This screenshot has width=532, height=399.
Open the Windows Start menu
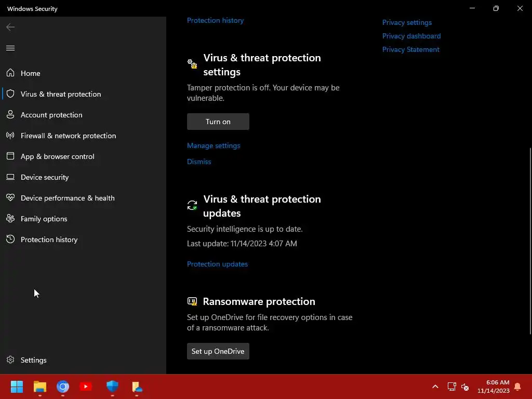tap(17, 387)
